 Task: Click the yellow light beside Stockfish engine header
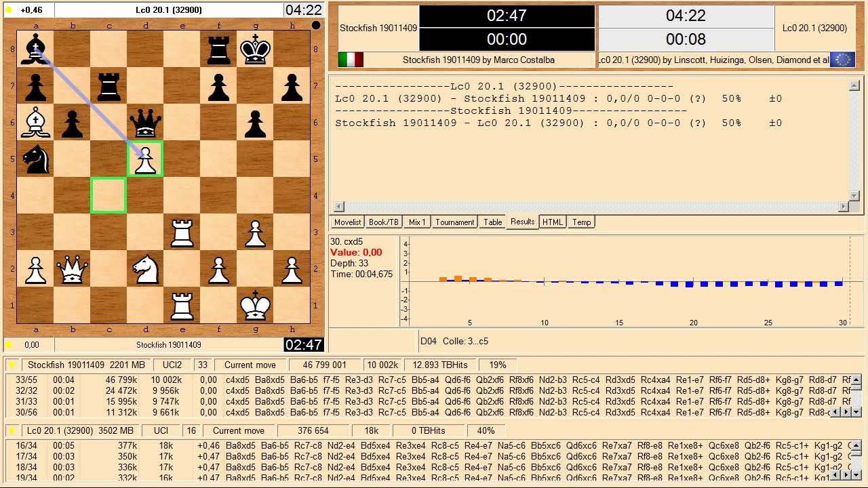coord(12,365)
